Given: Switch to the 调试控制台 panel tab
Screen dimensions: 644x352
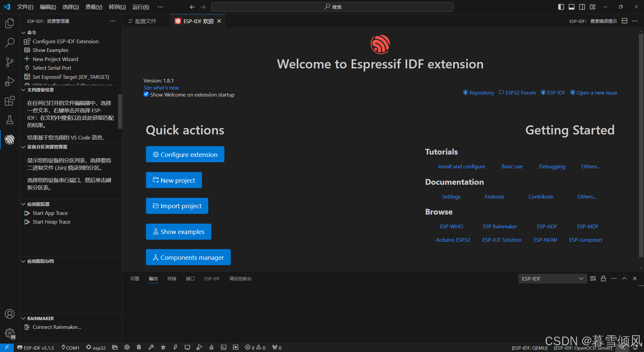Looking at the screenshot, I should (240, 279).
